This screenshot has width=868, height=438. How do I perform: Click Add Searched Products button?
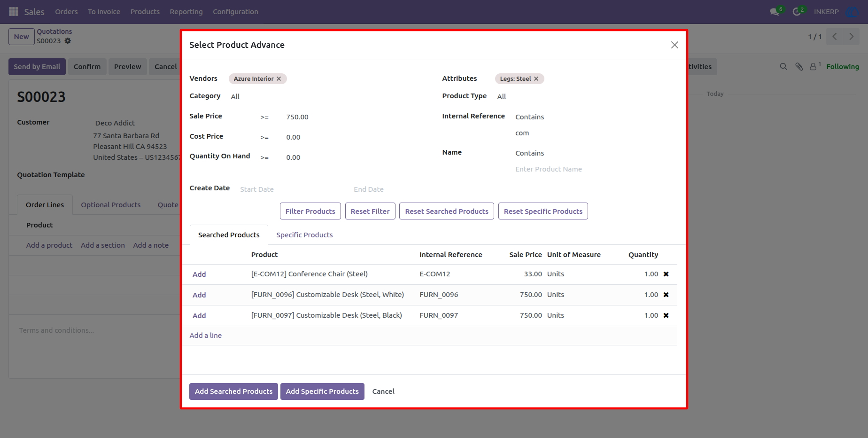233,391
